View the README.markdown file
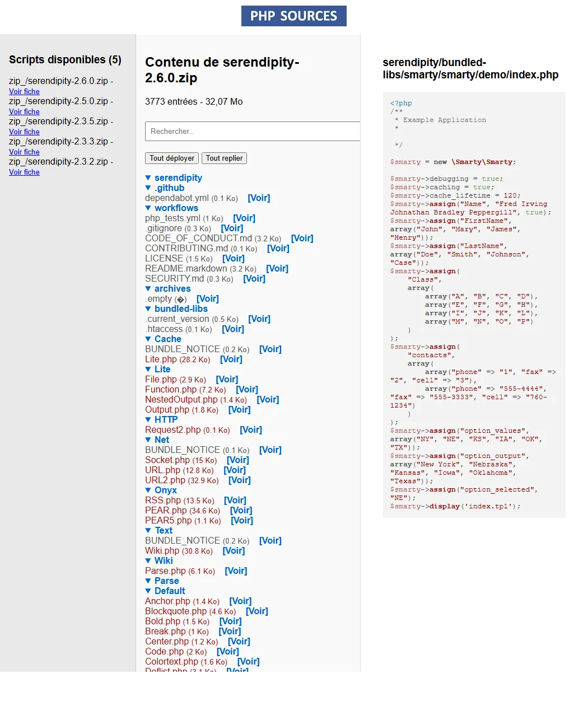 (x=277, y=269)
